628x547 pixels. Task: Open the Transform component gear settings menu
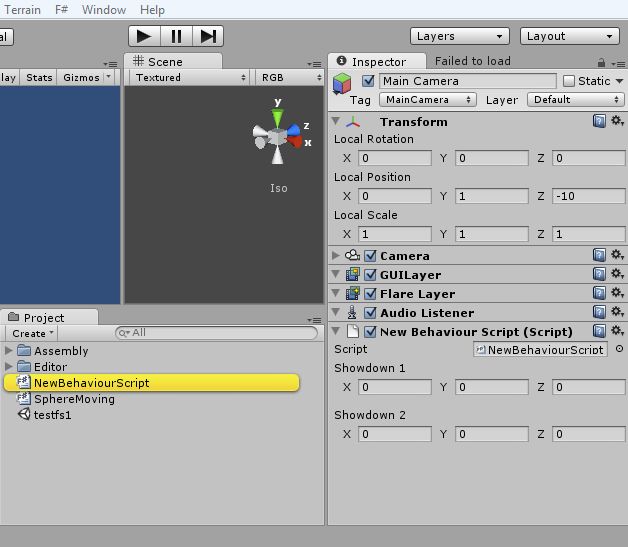click(x=617, y=121)
